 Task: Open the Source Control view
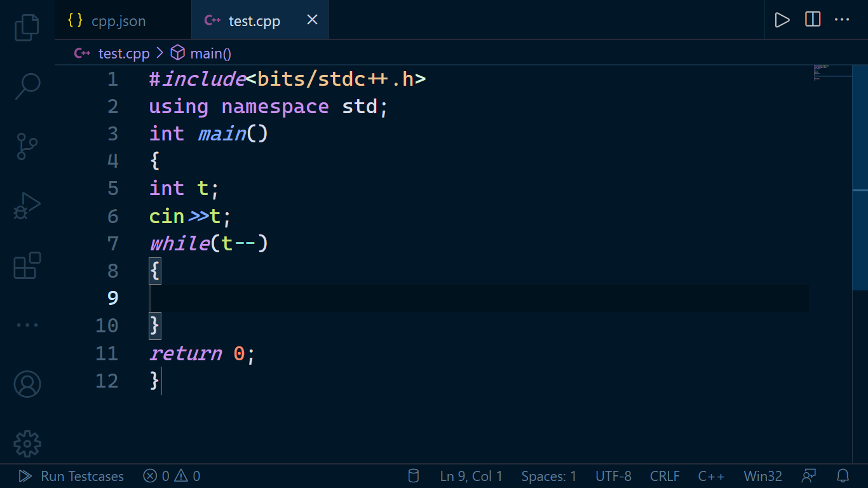click(27, 146)
